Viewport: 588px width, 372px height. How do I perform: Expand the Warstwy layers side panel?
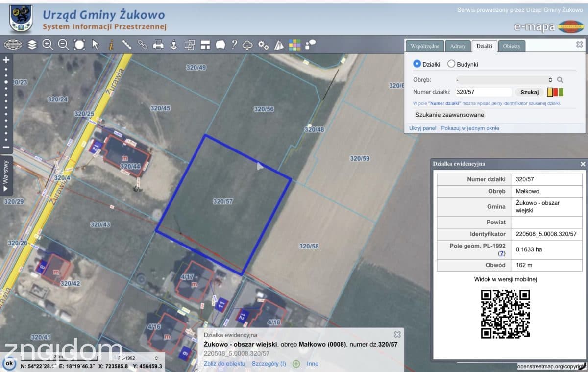point(6,175)
